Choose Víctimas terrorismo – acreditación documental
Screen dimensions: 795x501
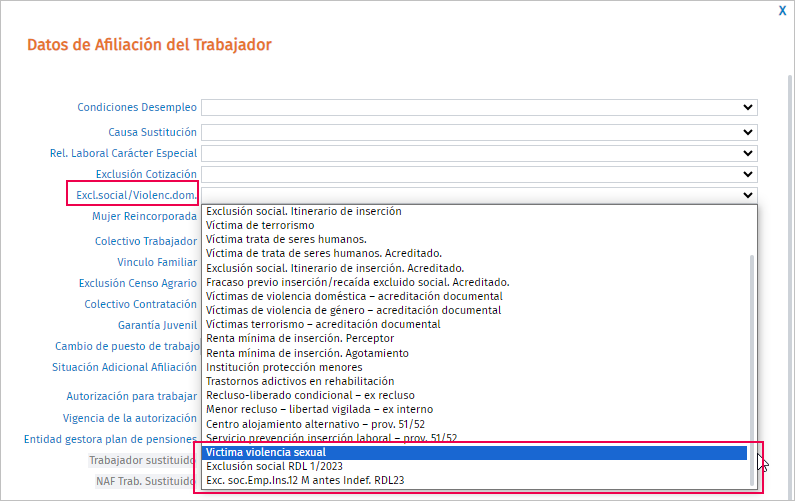click(x=323, y=324)
